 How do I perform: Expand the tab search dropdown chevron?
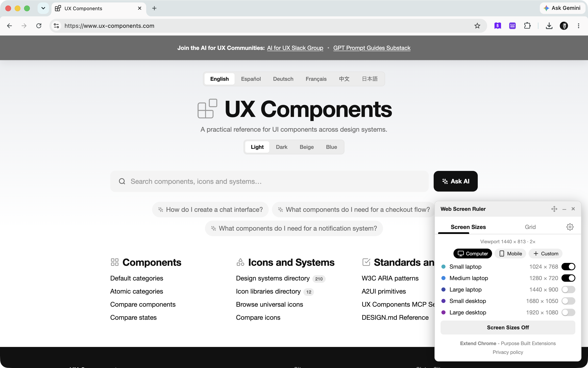click(x=43, y=8)
